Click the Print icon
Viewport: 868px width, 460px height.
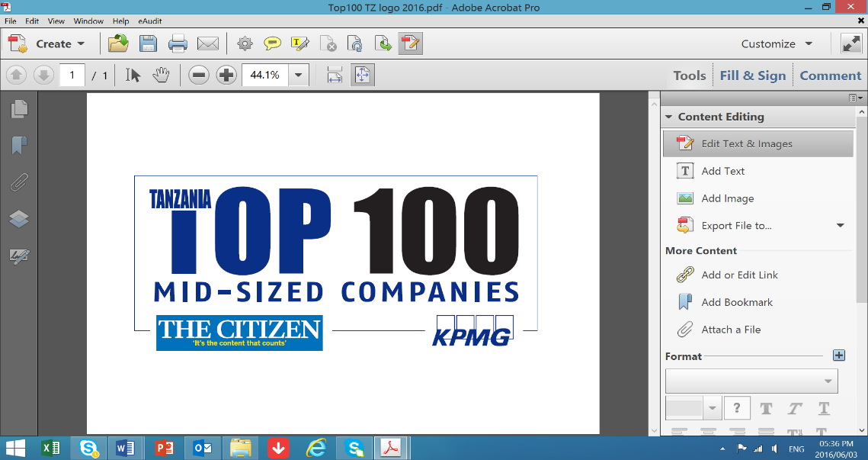click(x=178, y=43)
